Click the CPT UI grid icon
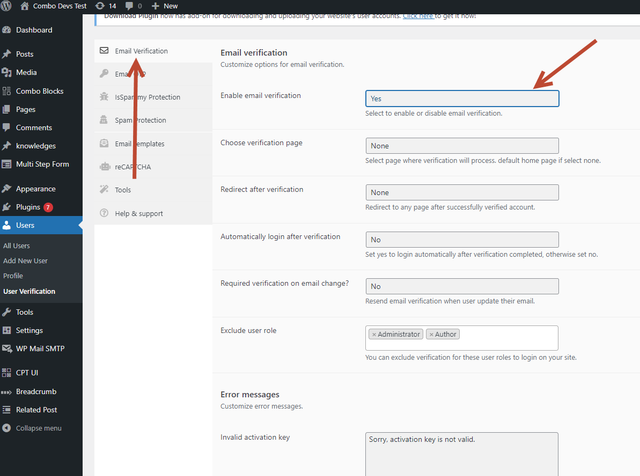This screenshot has height=476, width=640. [x=7, y=373]
